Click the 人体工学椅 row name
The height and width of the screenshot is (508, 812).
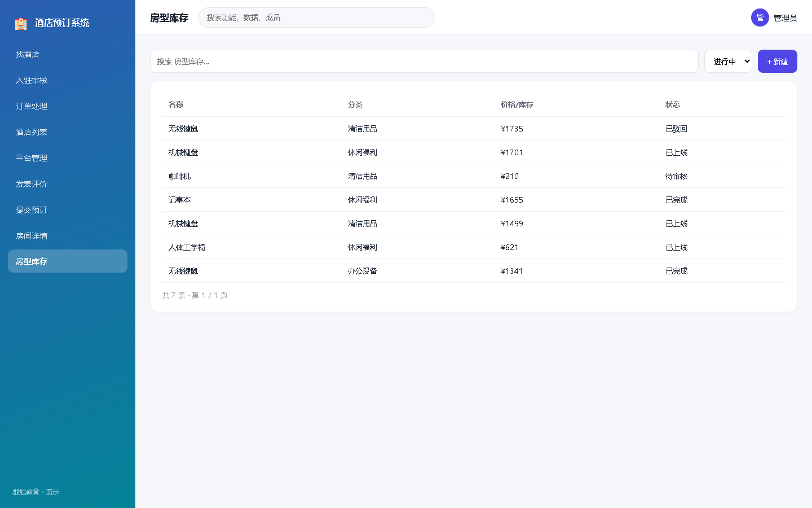coord(187,247)
